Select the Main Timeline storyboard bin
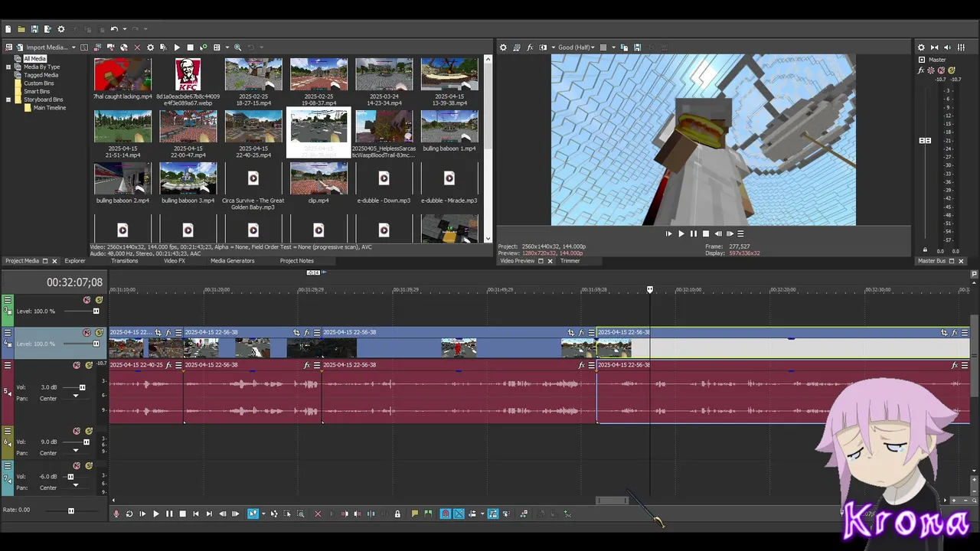 coord(49,108)
